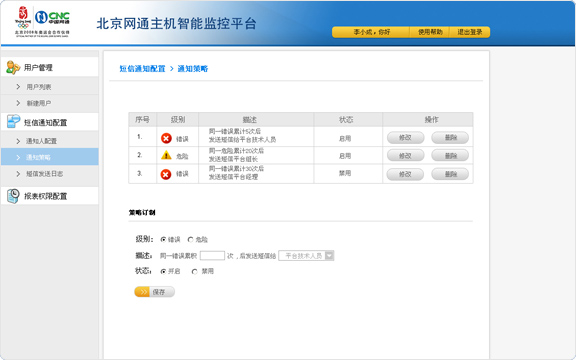This screenshot has height=360, width=576.
Task: Click the 级别 column header
Action: tap(178, 120)
